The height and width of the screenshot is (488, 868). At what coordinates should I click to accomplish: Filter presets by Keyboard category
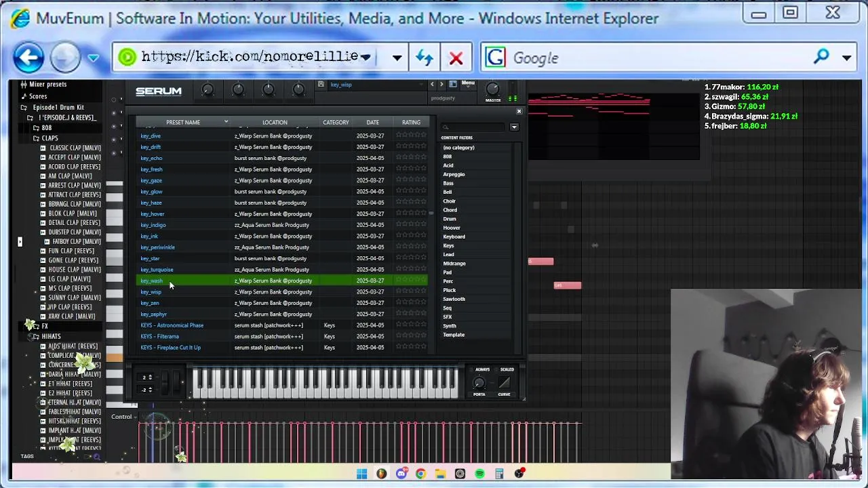coord(454,237)
